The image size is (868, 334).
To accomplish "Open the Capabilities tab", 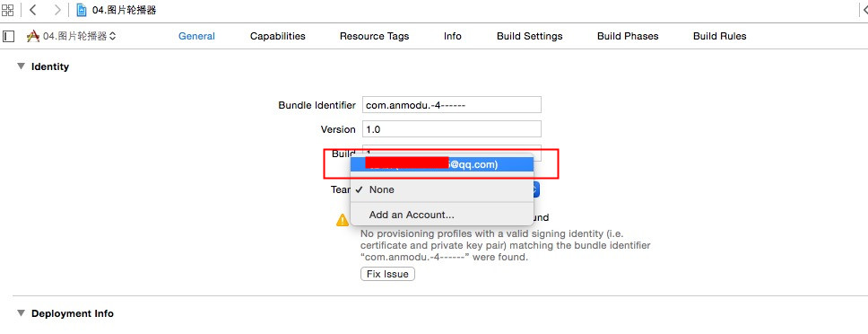I will coord(277,36).
